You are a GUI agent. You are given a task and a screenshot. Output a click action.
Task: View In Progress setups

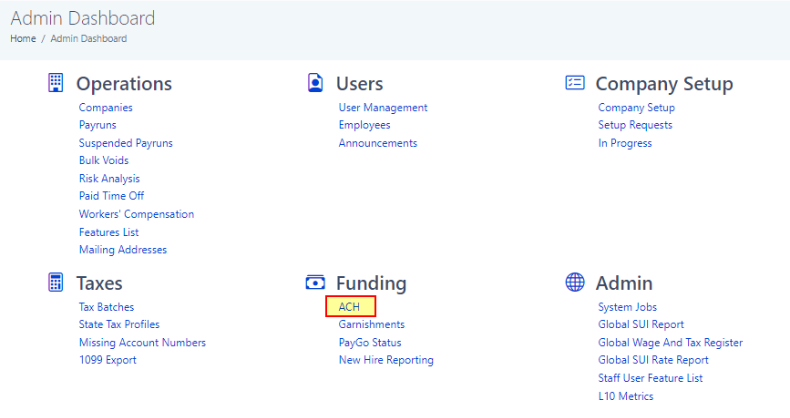tap(625, 143)
